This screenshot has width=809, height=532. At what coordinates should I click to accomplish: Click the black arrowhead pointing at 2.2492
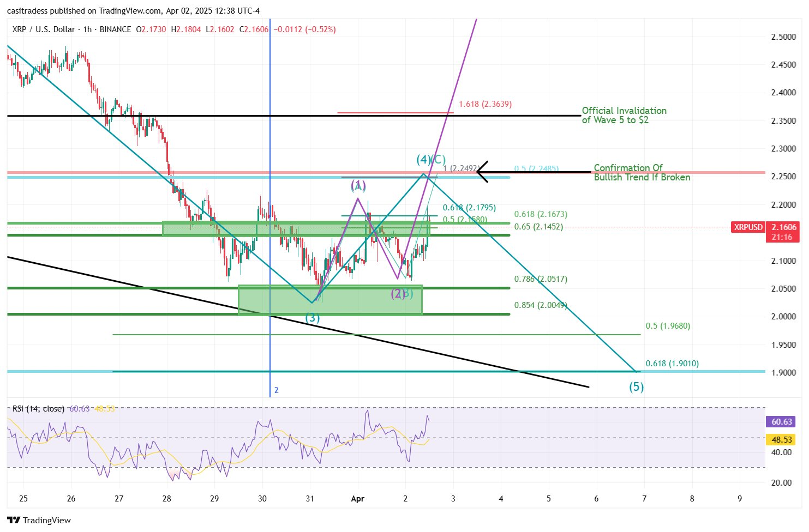(x=480, y=172)
